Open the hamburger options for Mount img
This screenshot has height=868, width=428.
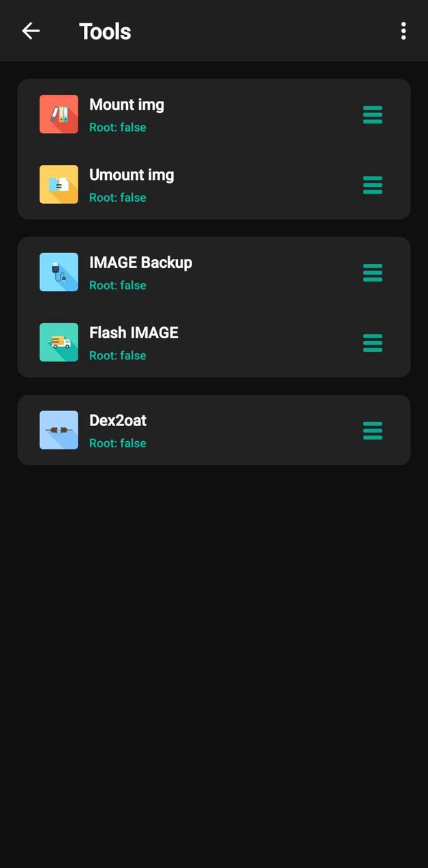pos(372,114)
